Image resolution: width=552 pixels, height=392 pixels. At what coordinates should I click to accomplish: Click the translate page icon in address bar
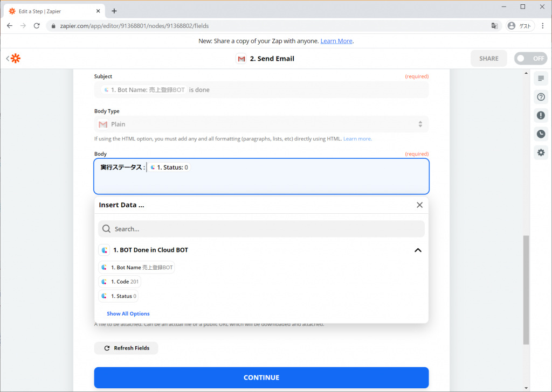click(x=495, y=26)
